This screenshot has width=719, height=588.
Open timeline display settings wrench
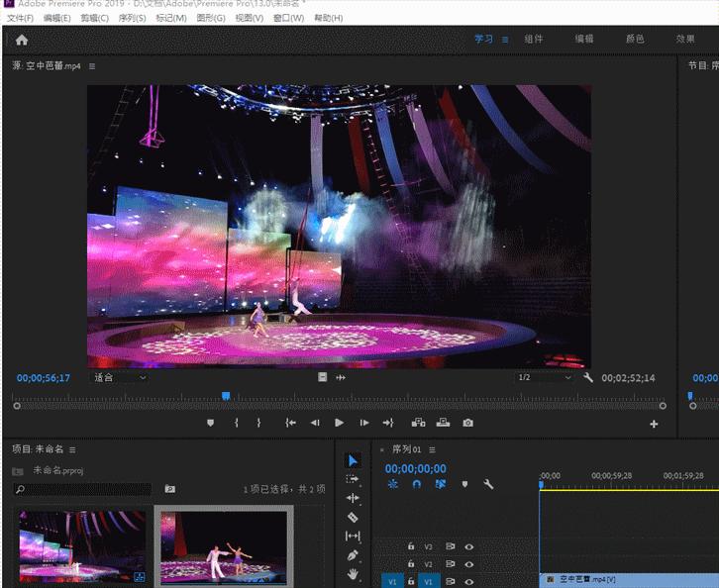[x=488, y=484]
